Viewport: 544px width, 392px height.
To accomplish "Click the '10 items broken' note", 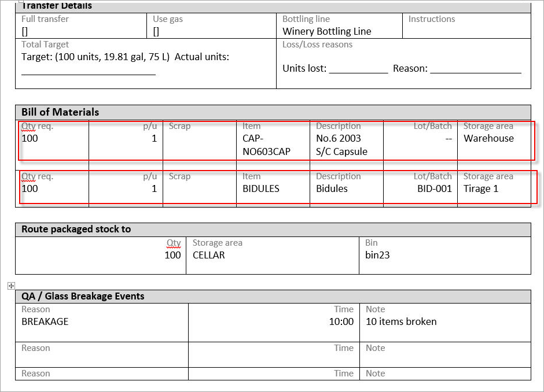I will (x=401, y=321).
